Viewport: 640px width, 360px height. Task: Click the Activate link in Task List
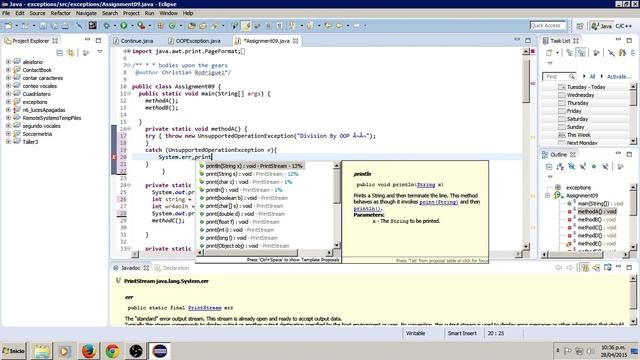pyautogui.click(x=618, y=77)
